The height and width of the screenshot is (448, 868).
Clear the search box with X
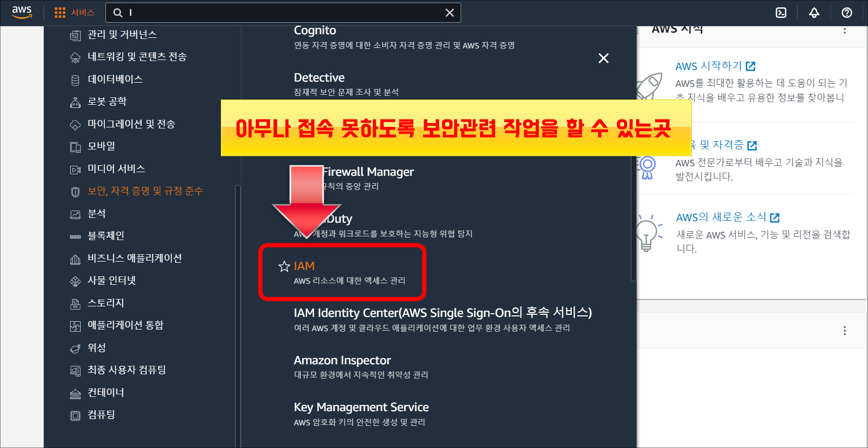[x=450, y=13]
